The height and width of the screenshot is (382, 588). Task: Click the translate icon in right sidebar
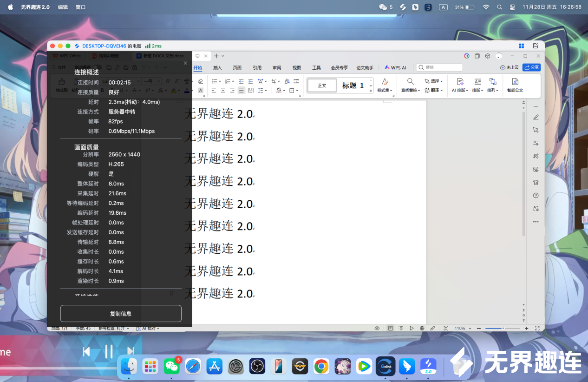coord(536,209)
